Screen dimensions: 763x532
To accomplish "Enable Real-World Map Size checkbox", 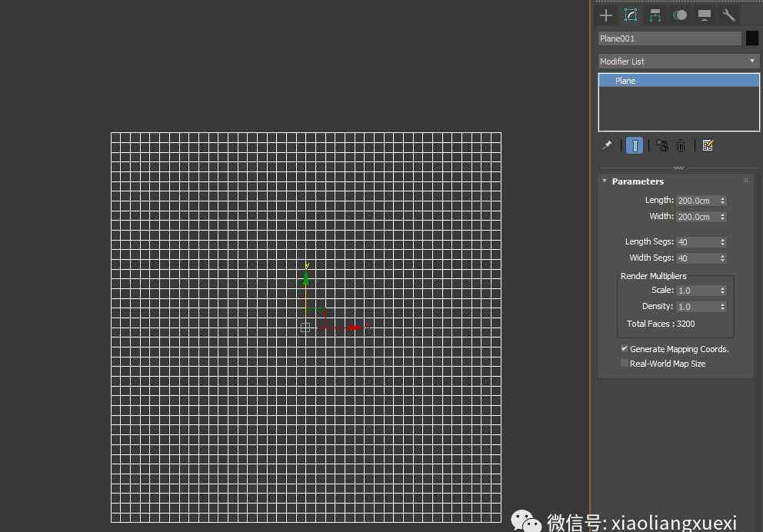I will pos(625,364).
